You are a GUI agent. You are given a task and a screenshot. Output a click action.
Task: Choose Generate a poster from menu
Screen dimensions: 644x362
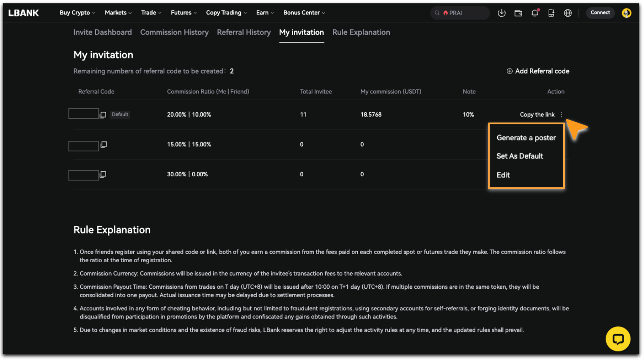526,138
